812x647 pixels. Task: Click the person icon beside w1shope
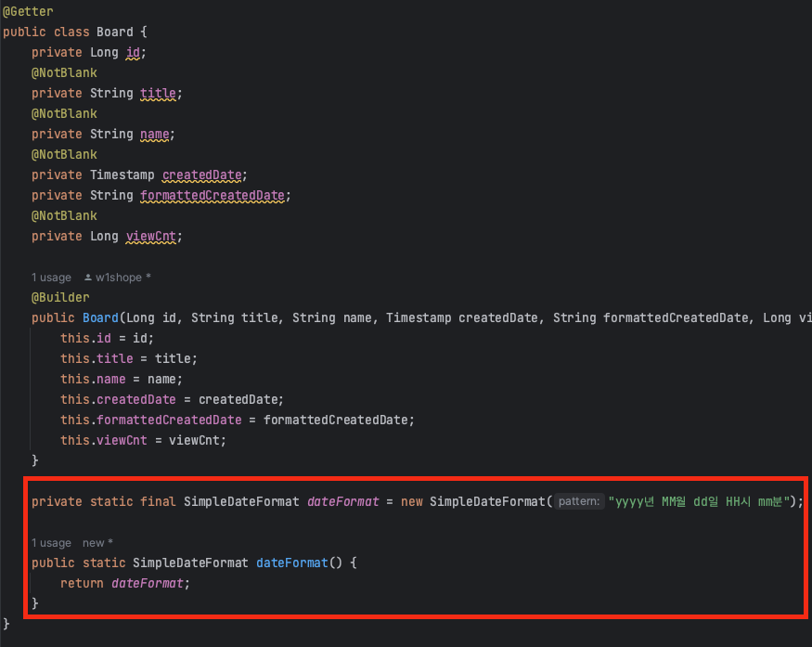[88, 278]
